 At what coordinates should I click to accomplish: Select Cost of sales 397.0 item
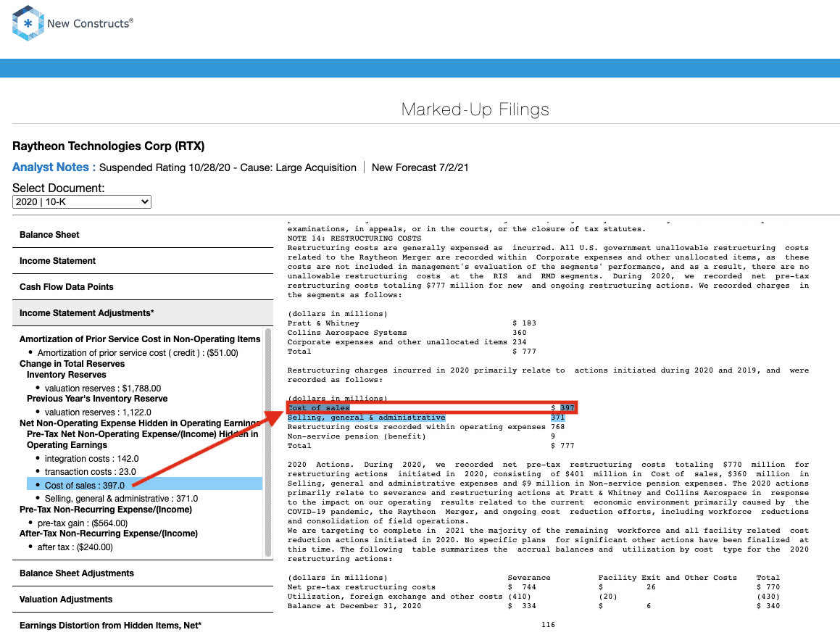coord(145,485)
